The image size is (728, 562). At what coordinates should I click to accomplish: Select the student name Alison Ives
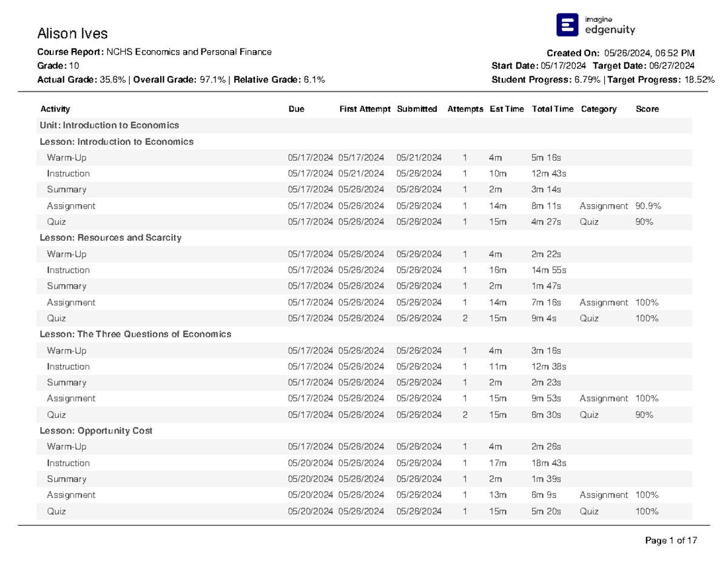73,33
